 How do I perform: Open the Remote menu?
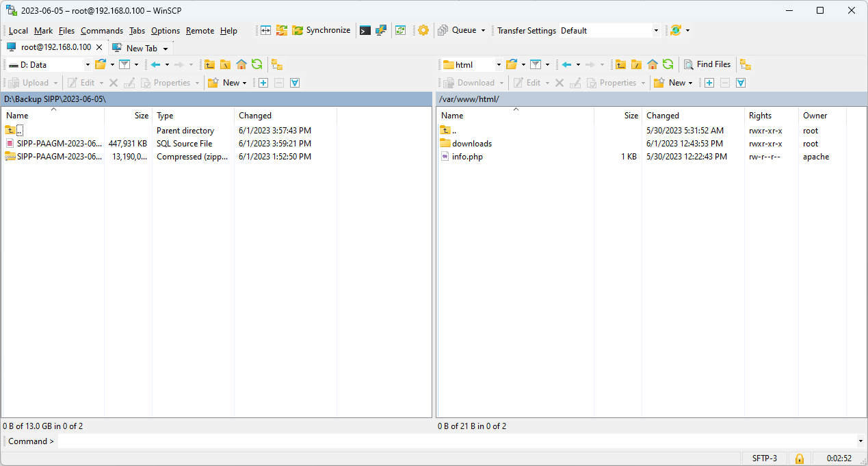click(x=200, y=31)
